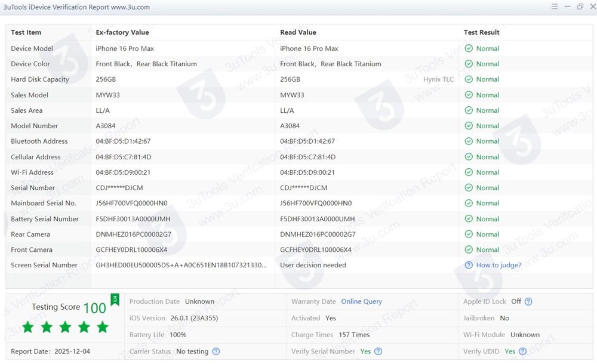Click the Activated Yes value
Screen dimensions: 597x364
[331, 318]
